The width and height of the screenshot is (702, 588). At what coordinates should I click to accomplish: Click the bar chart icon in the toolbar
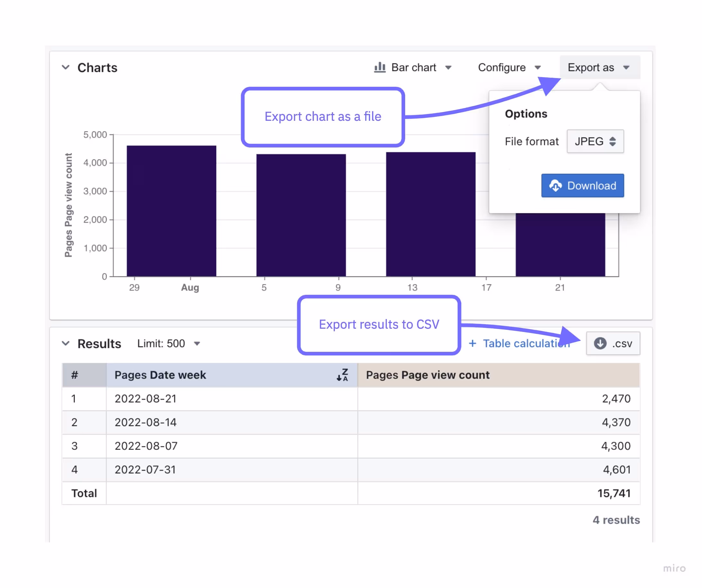pos(380,67)
